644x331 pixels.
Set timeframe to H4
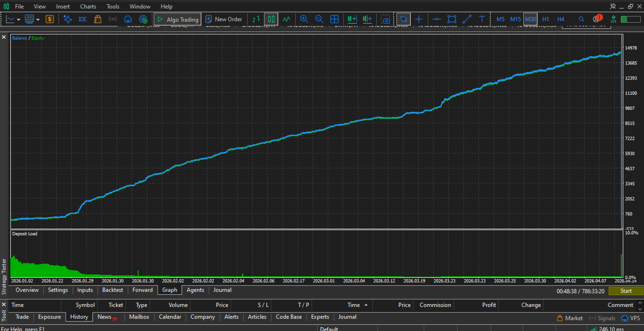coord(561,19)
